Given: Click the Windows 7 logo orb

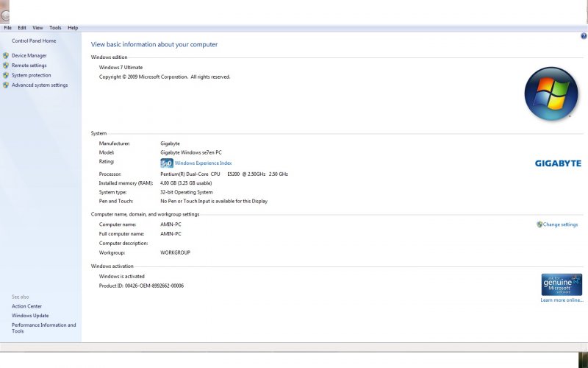Looking at the screenshot, I should pos(551,93).
